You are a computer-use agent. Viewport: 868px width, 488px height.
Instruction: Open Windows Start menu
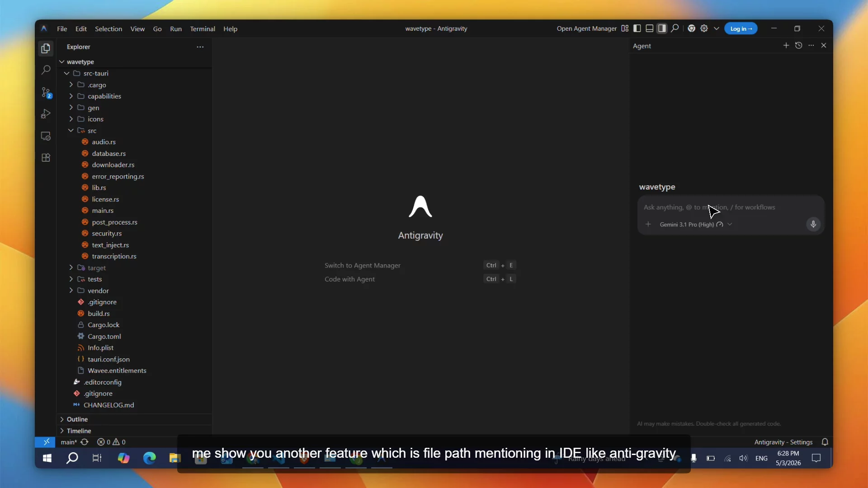(x=47, y=458)
